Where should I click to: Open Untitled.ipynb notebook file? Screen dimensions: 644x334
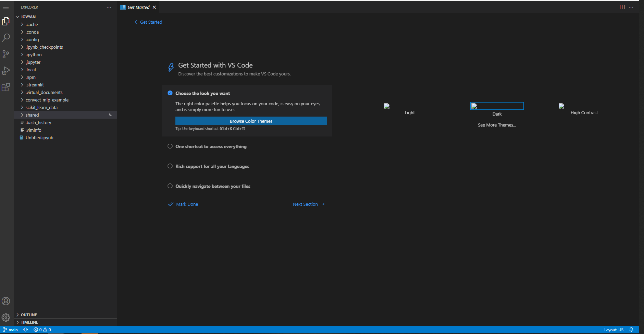pyautogui.click(x=65, y=138)
